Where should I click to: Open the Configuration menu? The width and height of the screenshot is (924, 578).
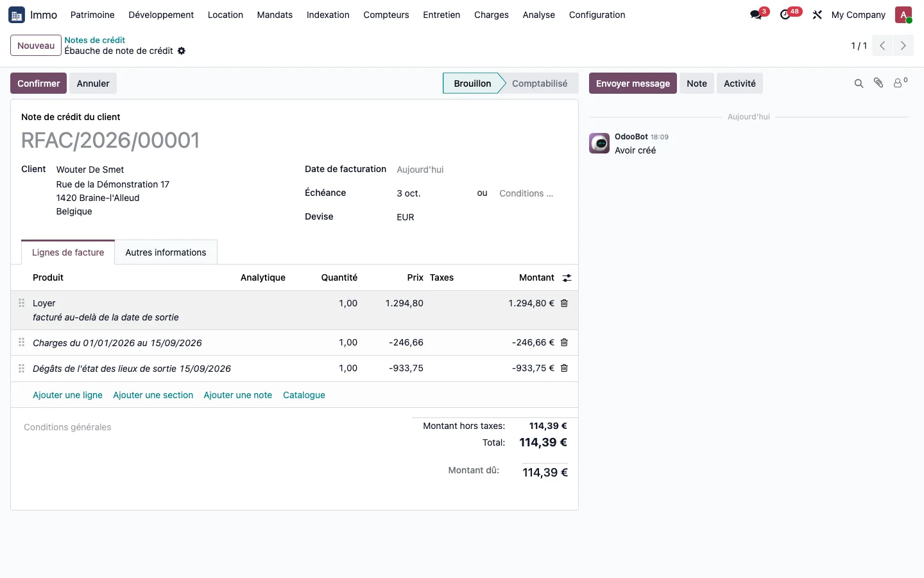tap(597, 15)
